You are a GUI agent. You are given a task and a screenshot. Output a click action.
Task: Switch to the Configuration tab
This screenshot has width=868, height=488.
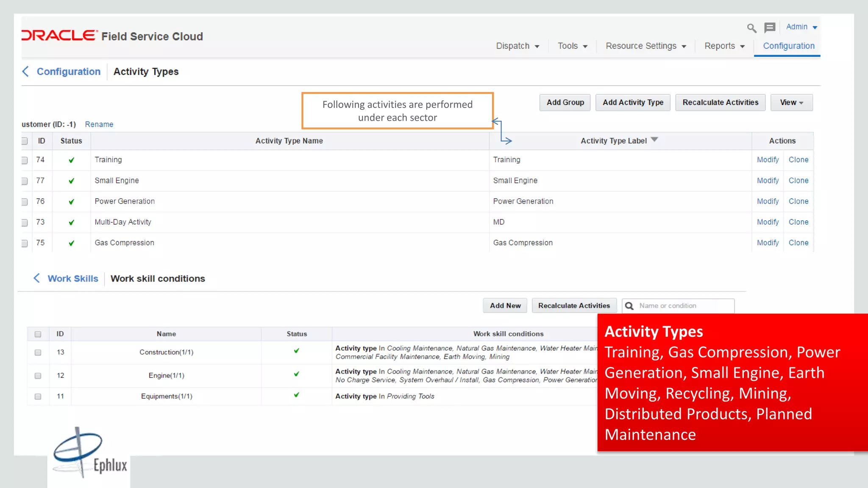pyautogui.click(x=788, y=46)
